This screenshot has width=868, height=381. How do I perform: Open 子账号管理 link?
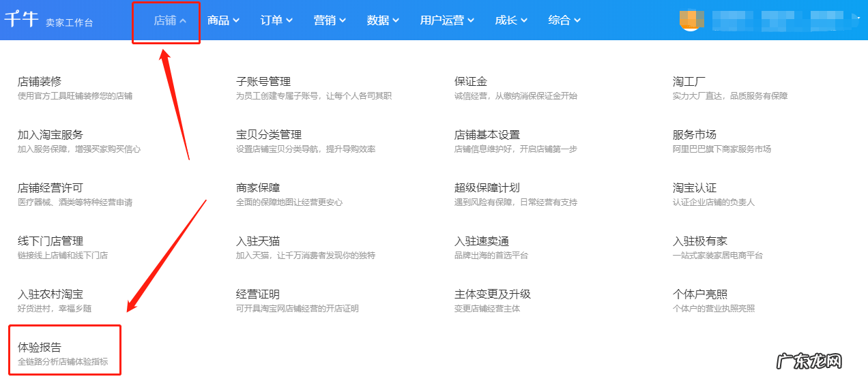tap(263, 81)
